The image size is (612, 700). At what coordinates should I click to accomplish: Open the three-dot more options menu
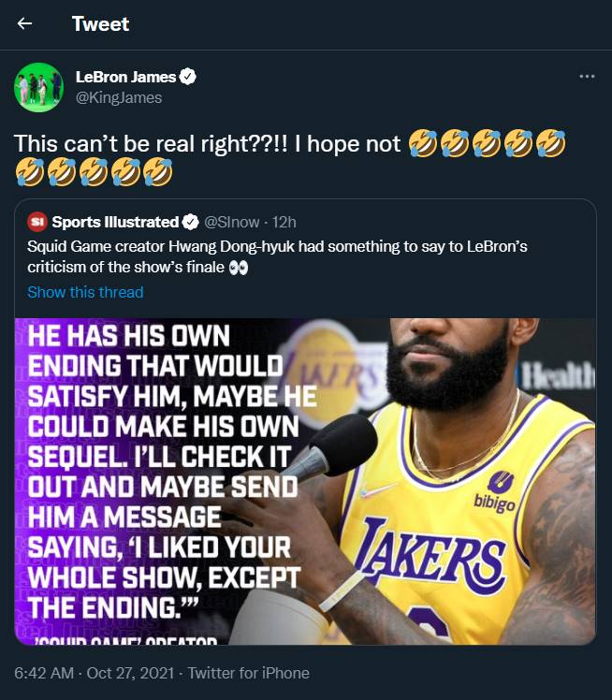tap(587, 77)
